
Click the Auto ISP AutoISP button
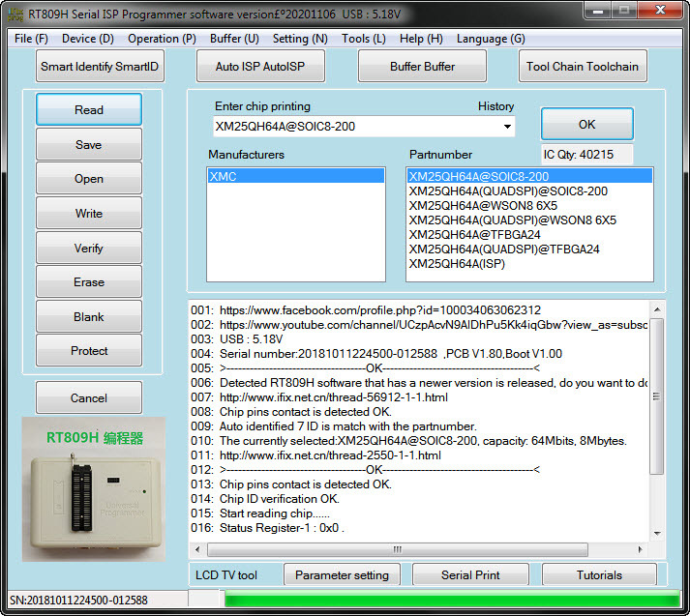pyautogui.click(x=260, y=67)
